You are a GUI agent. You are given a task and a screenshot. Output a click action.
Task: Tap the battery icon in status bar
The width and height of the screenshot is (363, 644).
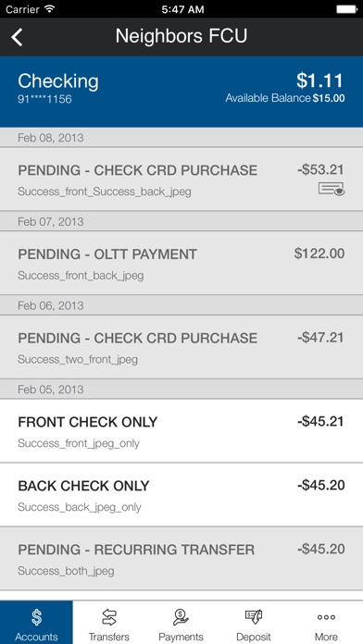click(346, 9)
